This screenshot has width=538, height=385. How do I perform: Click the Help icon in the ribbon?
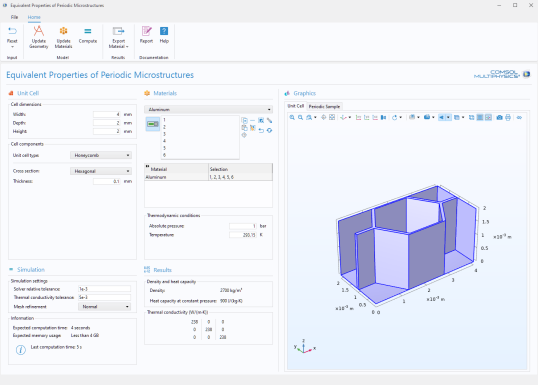[x=164, y=35]
